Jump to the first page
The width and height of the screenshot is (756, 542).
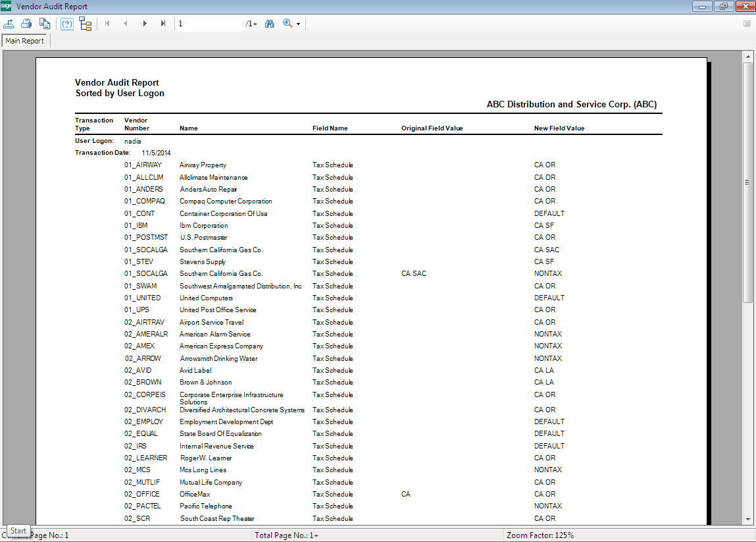tap(107, 24)
